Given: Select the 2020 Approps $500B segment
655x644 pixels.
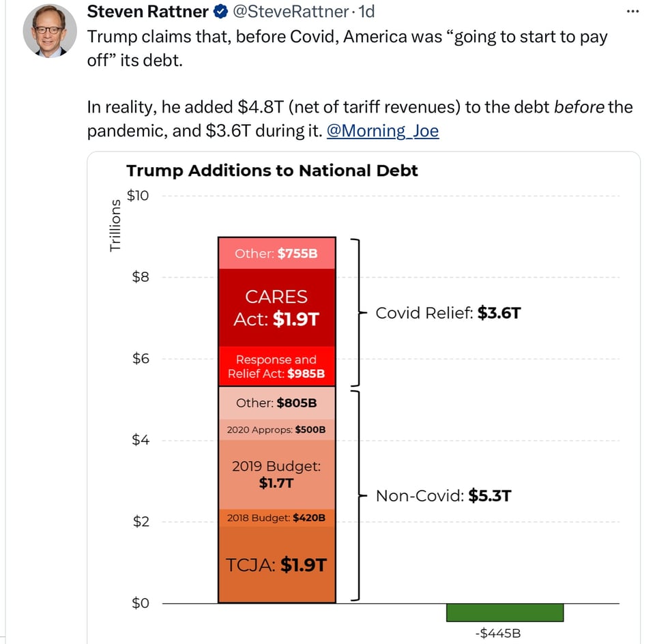Looking at the screenshot, I should (x=276, y=430).
